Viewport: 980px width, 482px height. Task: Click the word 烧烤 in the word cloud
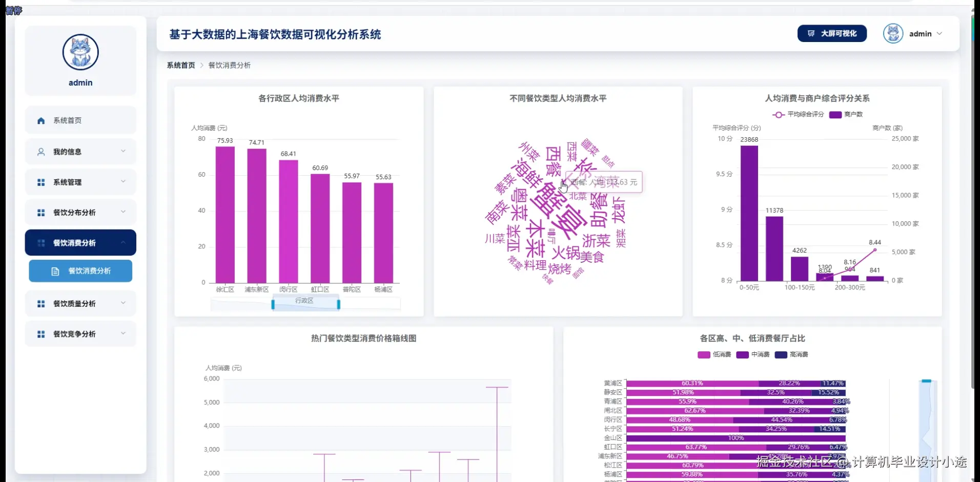(560, 268)
